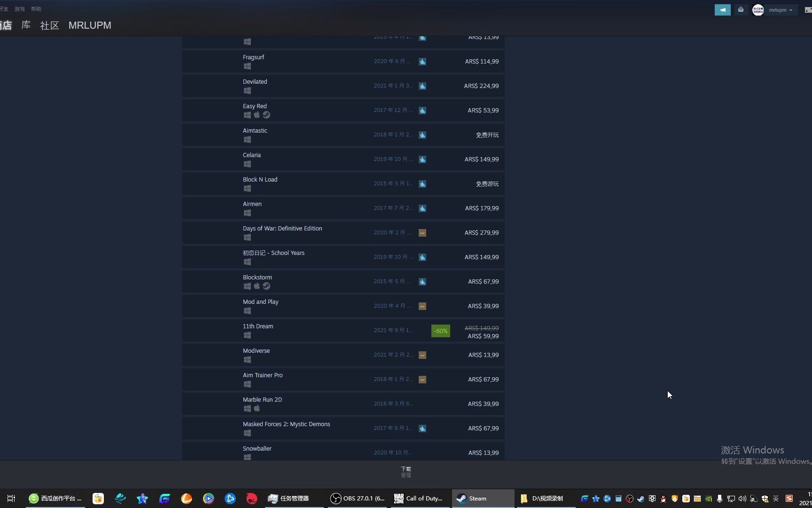812x508 pixels.
Task: Click the mixed review icon for Days of War
Action: (422, 233)
